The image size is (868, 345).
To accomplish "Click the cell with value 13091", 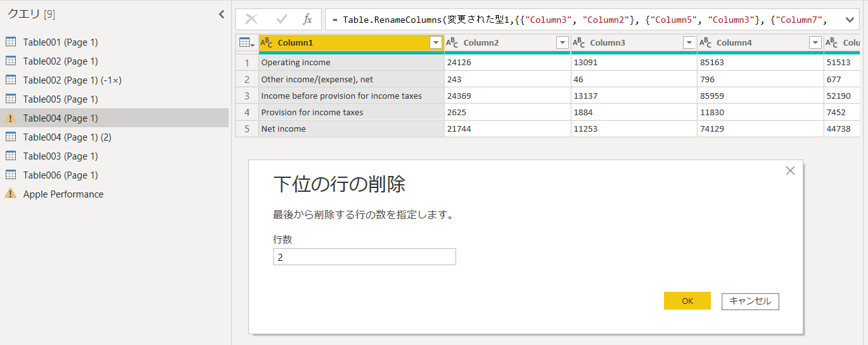I will click(x=634, y=63).
